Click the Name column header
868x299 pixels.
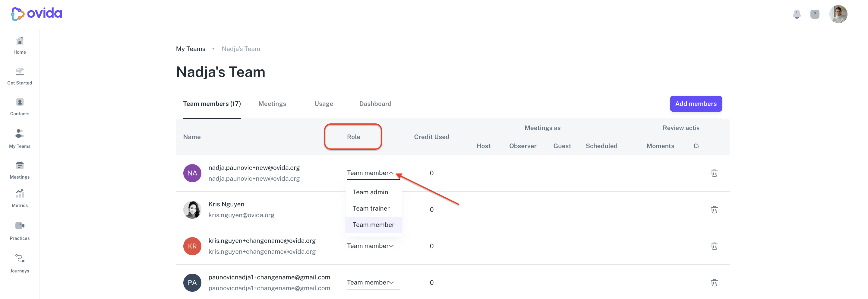pyautogui.click(x=192, y=137)
